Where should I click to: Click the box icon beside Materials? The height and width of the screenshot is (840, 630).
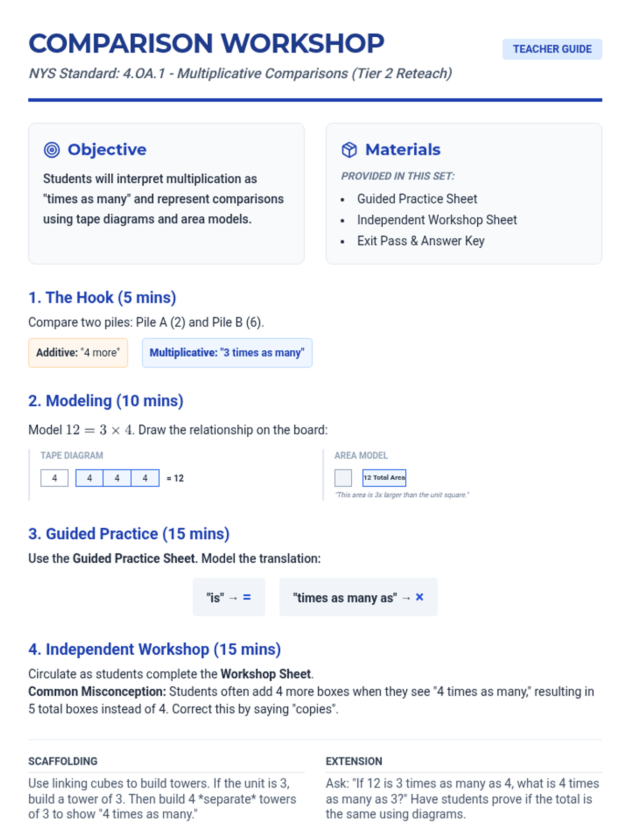click(x=349, y=150)
